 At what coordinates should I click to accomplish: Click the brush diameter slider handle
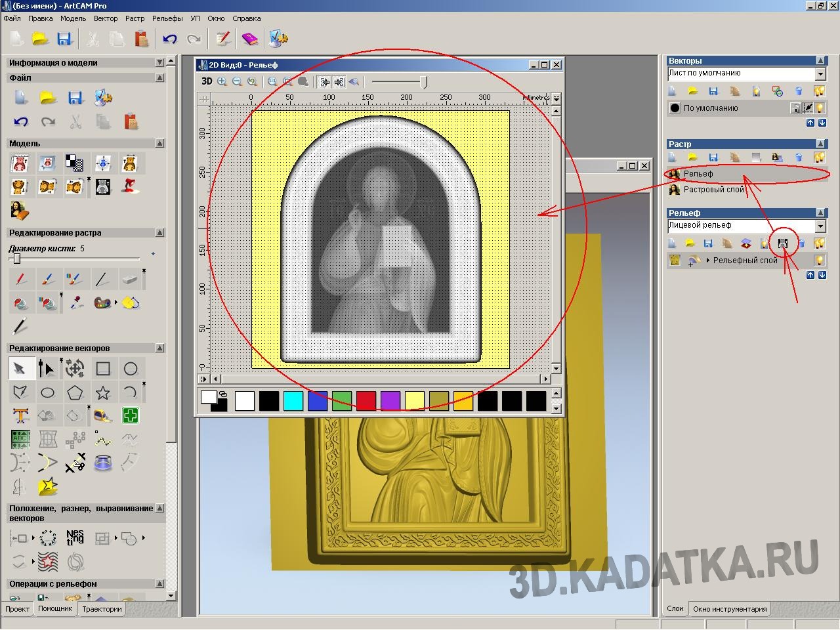click(17, 259)
